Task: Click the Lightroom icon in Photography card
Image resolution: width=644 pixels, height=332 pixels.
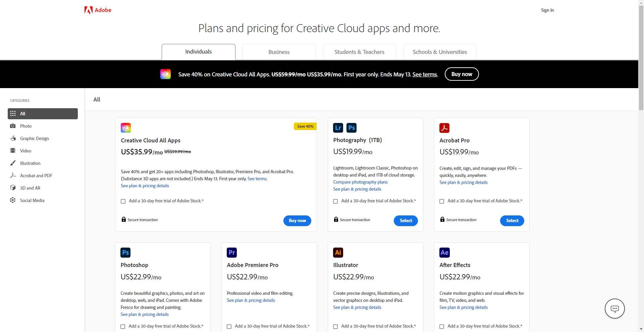Action: coord(338,128)
